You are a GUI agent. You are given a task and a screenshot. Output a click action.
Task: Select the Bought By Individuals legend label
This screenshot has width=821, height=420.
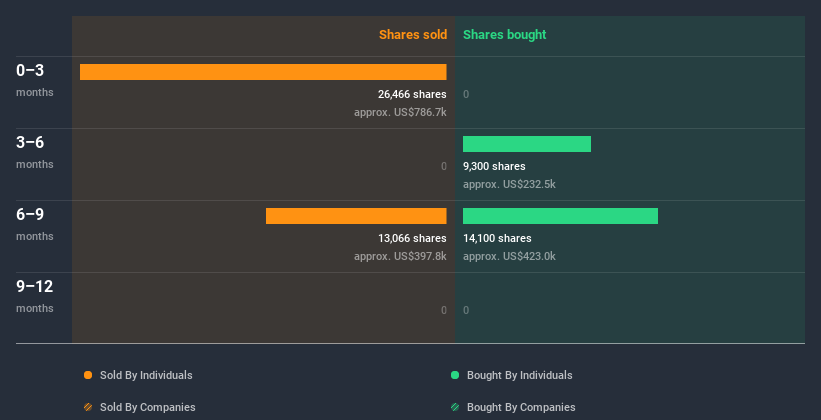coord(519,375)
